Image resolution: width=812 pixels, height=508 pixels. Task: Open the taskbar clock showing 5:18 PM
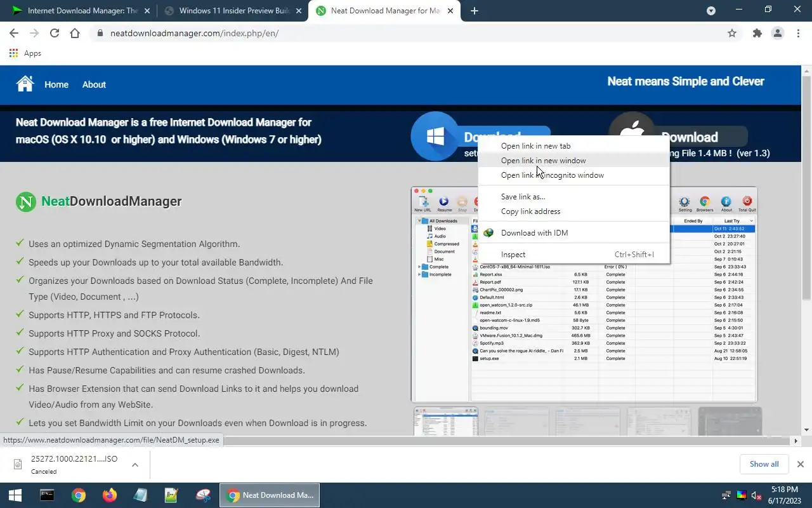(x=784, y=495)
